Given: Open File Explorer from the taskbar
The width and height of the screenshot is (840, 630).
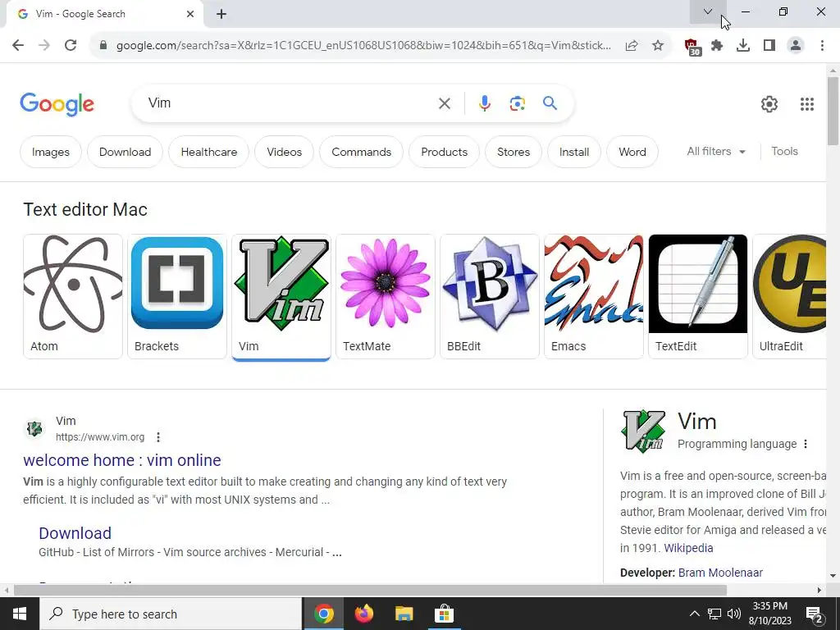Looking at the screenshot, I should (x=404, y=614).
